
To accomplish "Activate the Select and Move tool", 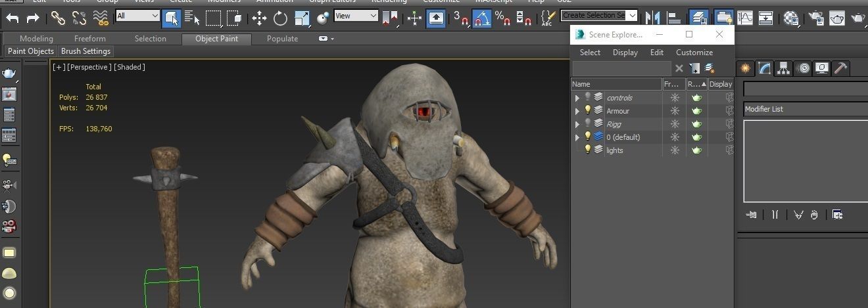I will tap(259, 18).
